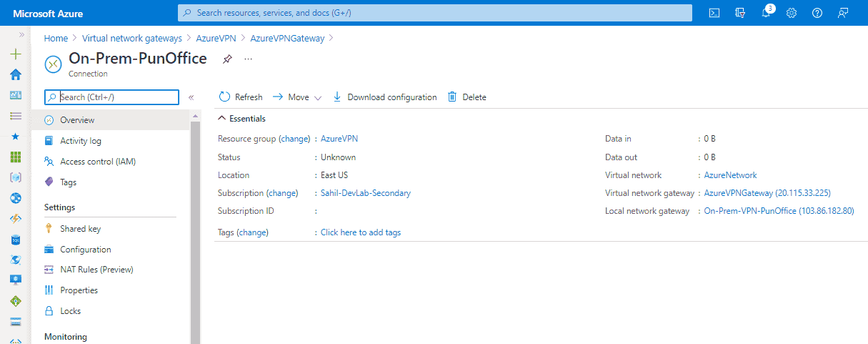Screen dimensions: 868x344
Task: Click the Create a resource plus icon
Action: tap(16, 54)
